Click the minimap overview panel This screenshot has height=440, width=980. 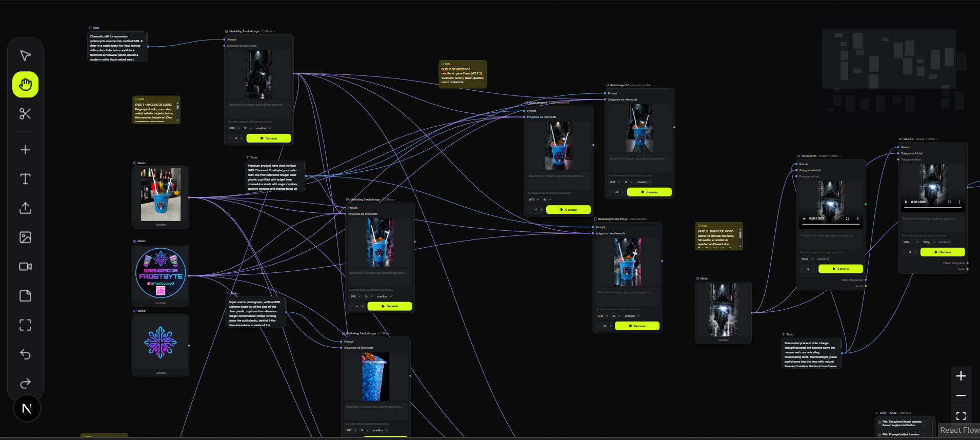click(x=889, y=60)
